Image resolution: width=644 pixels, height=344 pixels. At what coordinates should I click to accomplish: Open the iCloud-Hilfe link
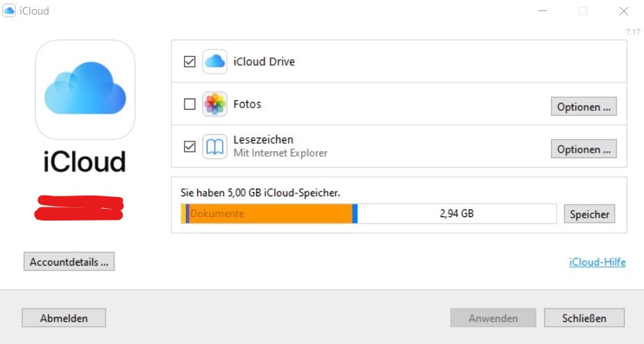click(x=597, y=262)
